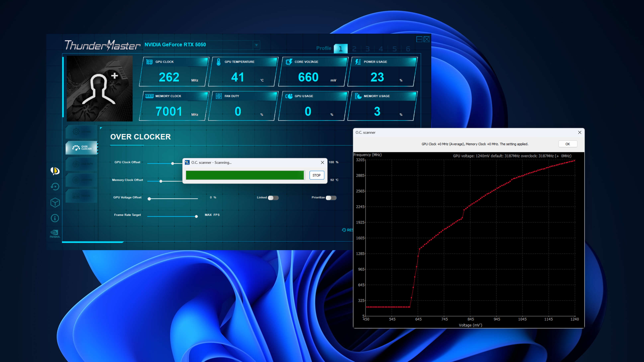Close the O.C. scanner Scanning dialog
Image resolution: width=644 pixels, height=362 pixels.
[322, 163]
